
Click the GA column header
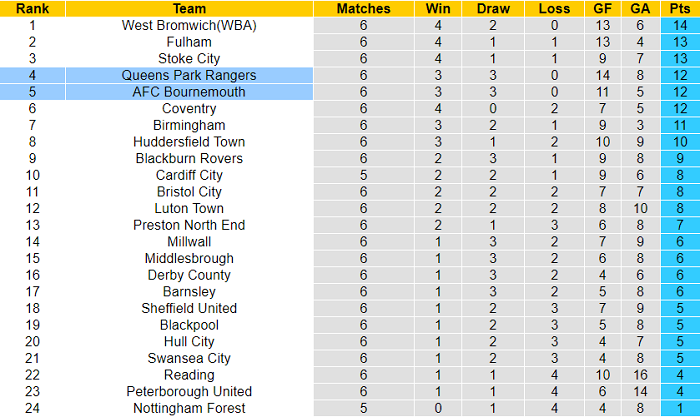(x=639, y=8)
